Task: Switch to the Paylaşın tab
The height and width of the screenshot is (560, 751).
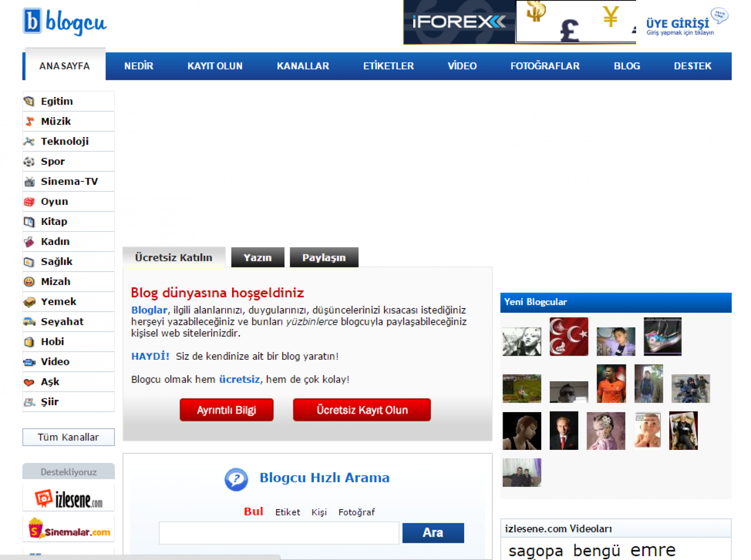Action: pos(324,258)
